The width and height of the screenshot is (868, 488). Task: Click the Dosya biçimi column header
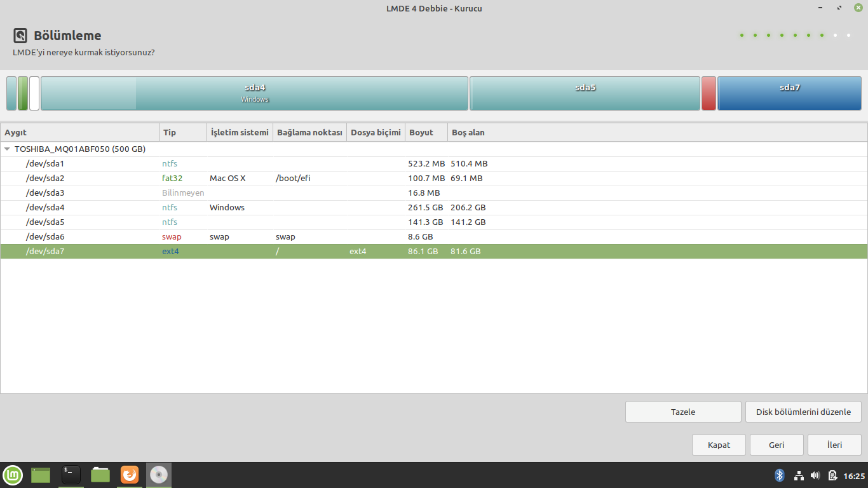point(376,132)
